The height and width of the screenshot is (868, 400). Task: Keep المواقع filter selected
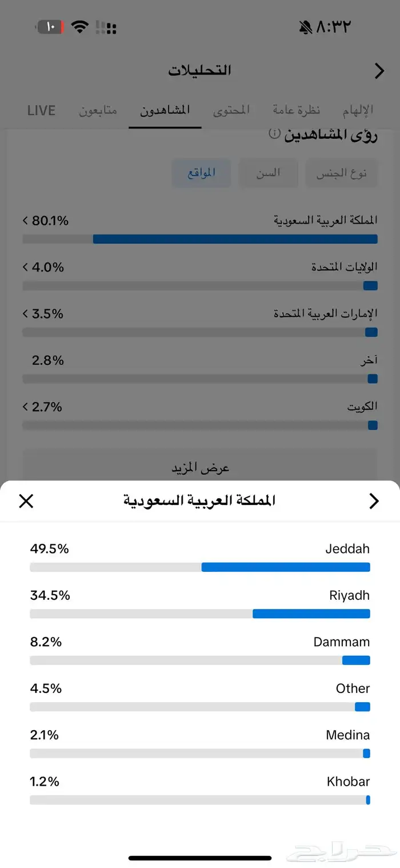201,173
